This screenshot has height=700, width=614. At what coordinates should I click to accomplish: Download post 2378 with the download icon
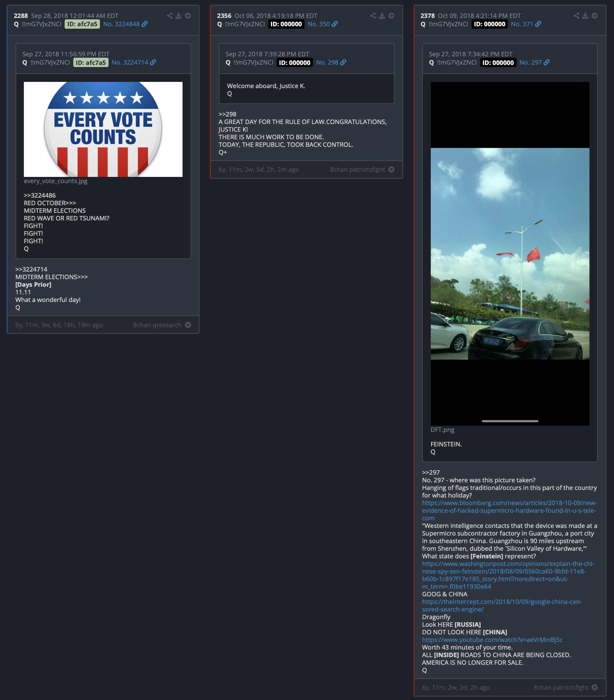pos(585,16)
